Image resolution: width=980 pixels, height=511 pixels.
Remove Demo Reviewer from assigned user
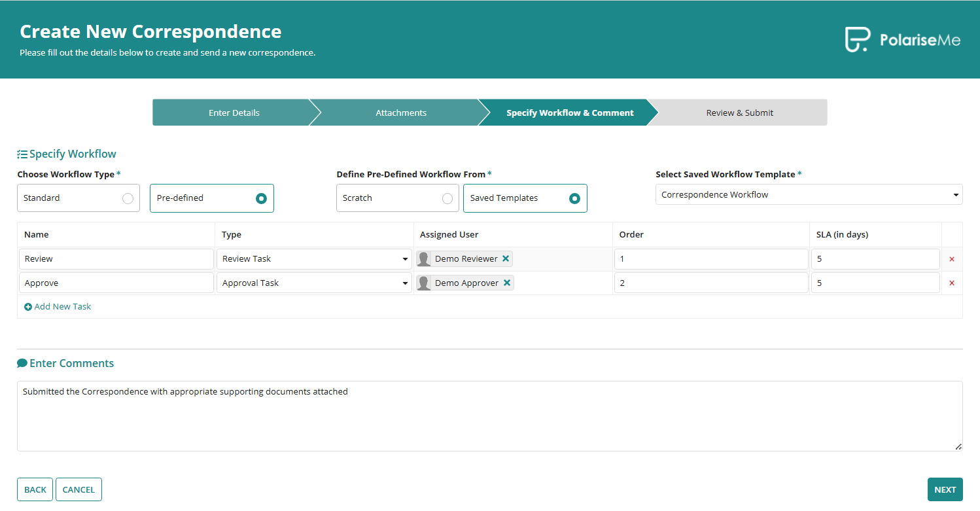click(506, 259)
